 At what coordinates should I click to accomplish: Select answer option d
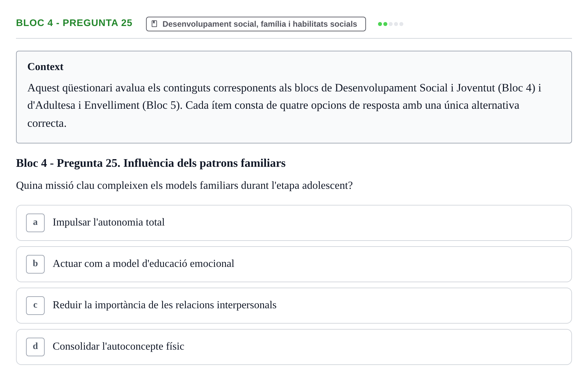[294, 347]
